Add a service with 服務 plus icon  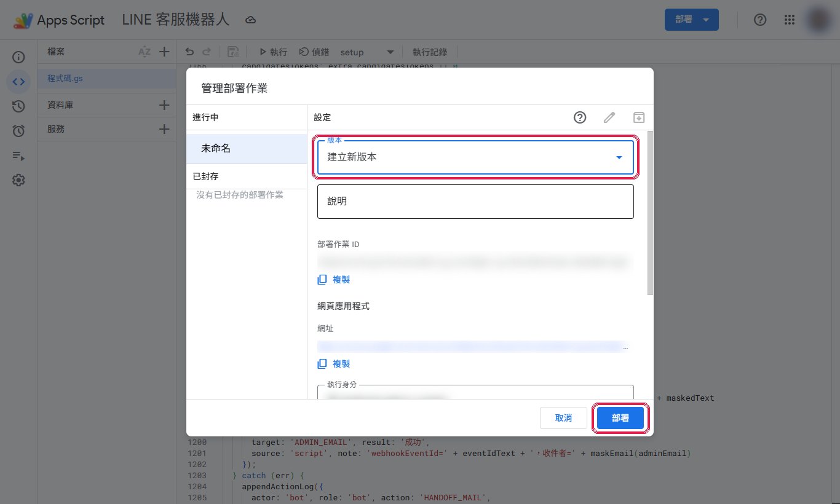click(x=164, y=129)
